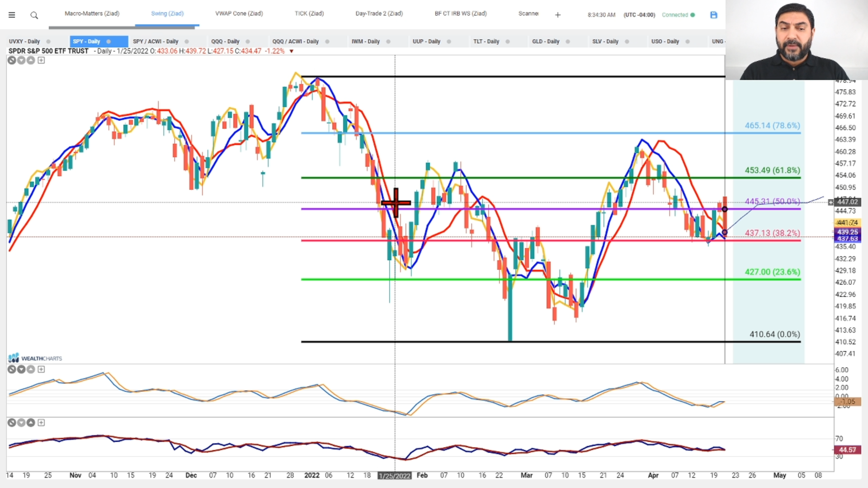The image size is (868, 488).
Task: Open Day-Trade 2 (Ziad) workspace
Action: coord(379,14)
